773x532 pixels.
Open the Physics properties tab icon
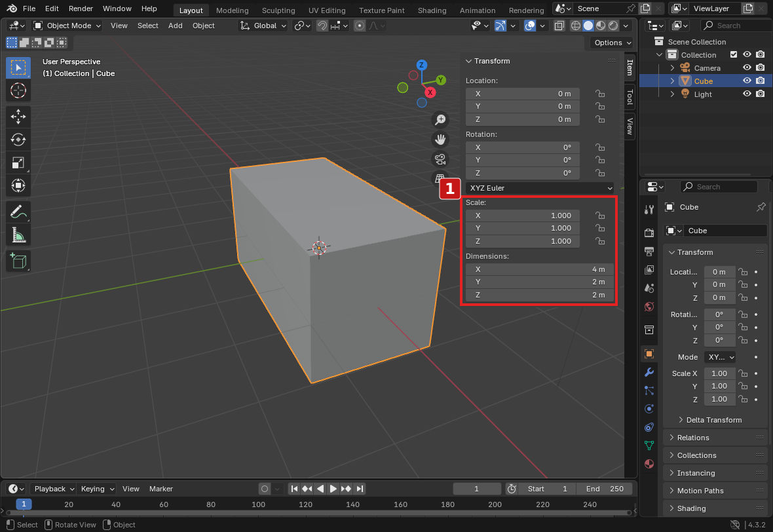tap(649, 409)
